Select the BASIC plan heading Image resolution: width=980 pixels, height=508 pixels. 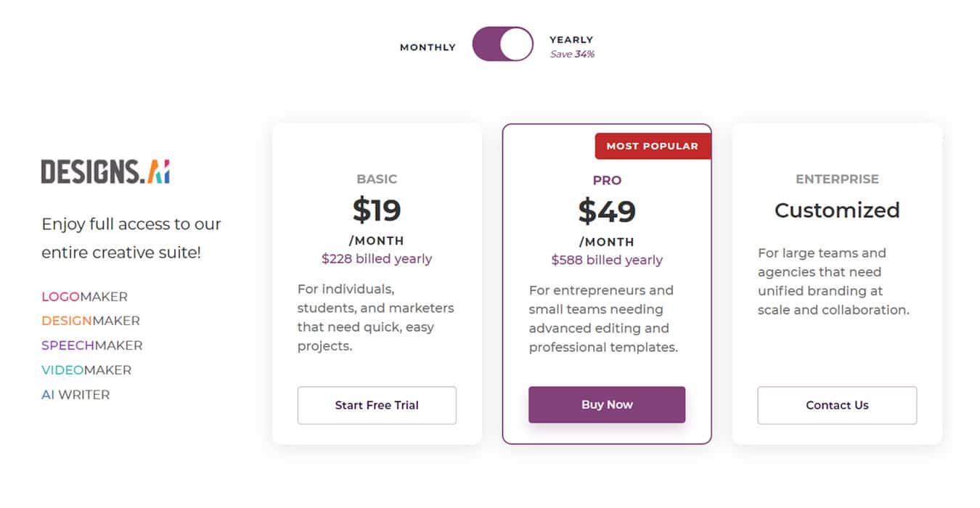click(377, 179)
